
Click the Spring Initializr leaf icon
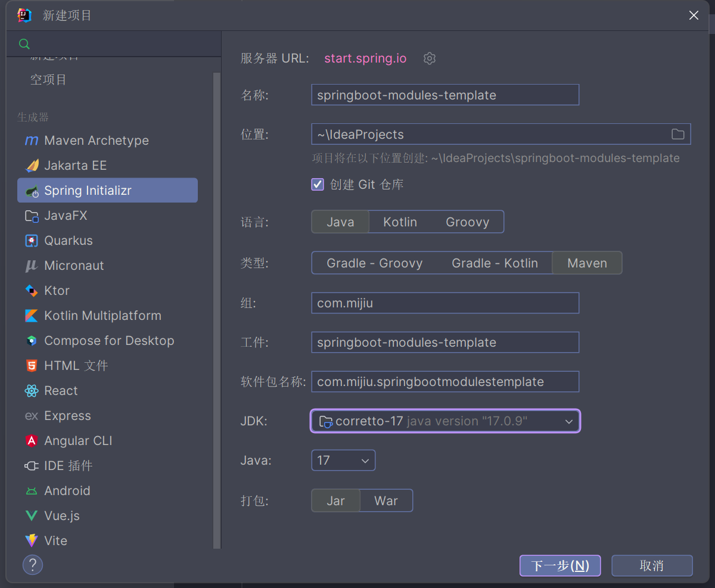[32, 191]
